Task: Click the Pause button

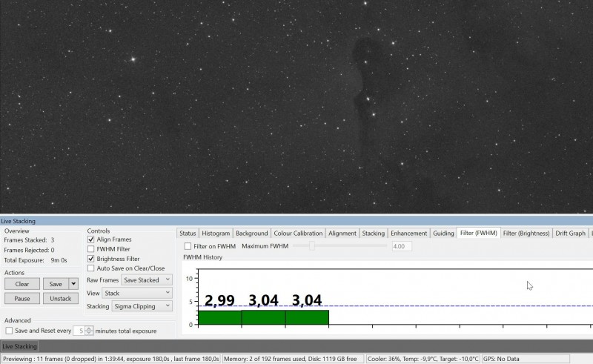Action: 22,299
